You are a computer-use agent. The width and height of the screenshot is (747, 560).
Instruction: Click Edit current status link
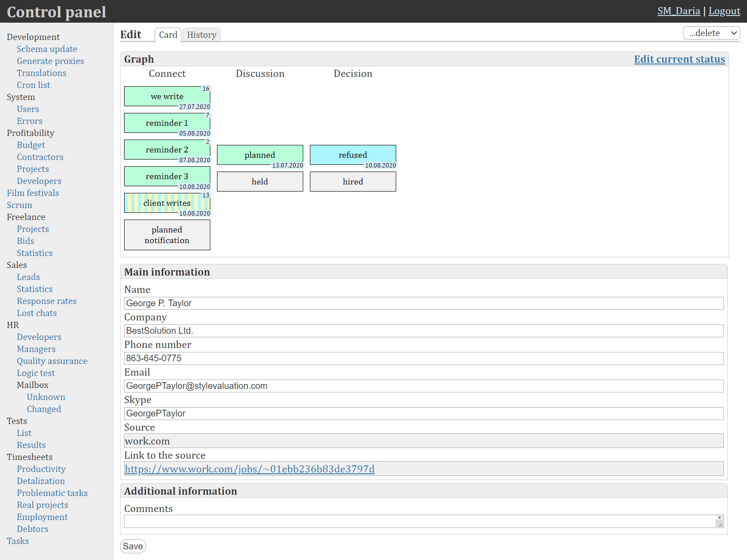[x=679, y=59]
